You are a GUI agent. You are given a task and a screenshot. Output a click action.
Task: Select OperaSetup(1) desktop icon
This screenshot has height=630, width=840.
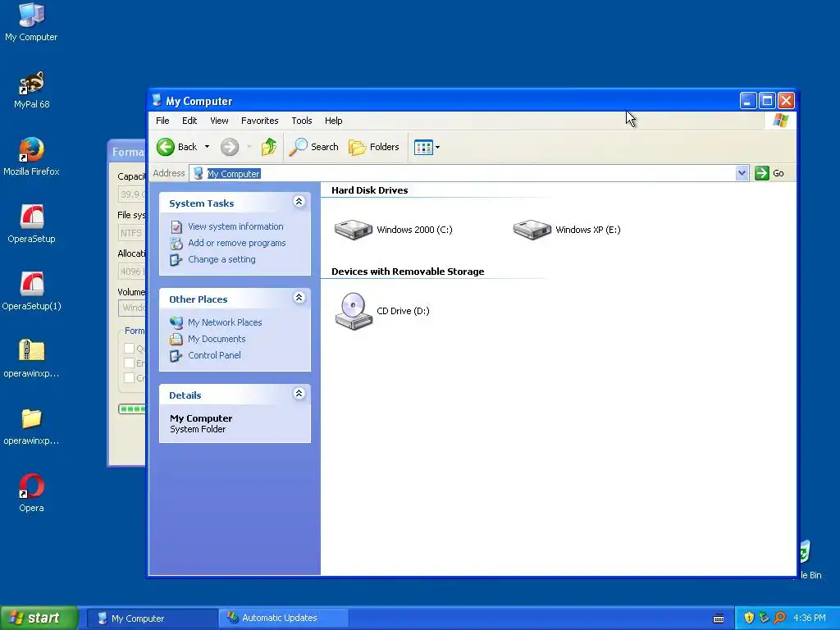click(x=31, y=292)
